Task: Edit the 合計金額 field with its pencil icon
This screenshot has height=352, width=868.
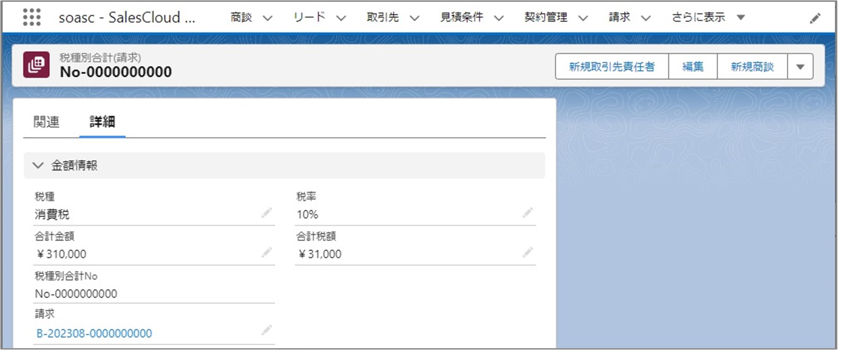Action: coord(267,252)
